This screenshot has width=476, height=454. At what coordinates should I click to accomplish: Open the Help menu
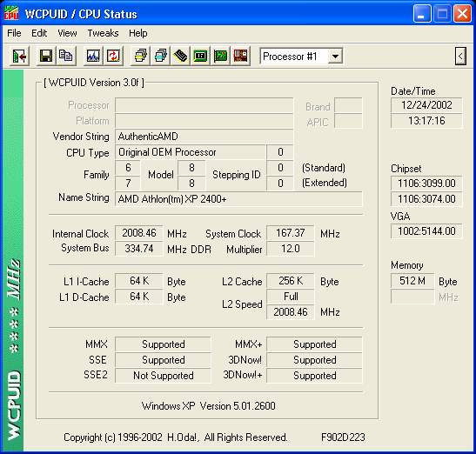138,33
